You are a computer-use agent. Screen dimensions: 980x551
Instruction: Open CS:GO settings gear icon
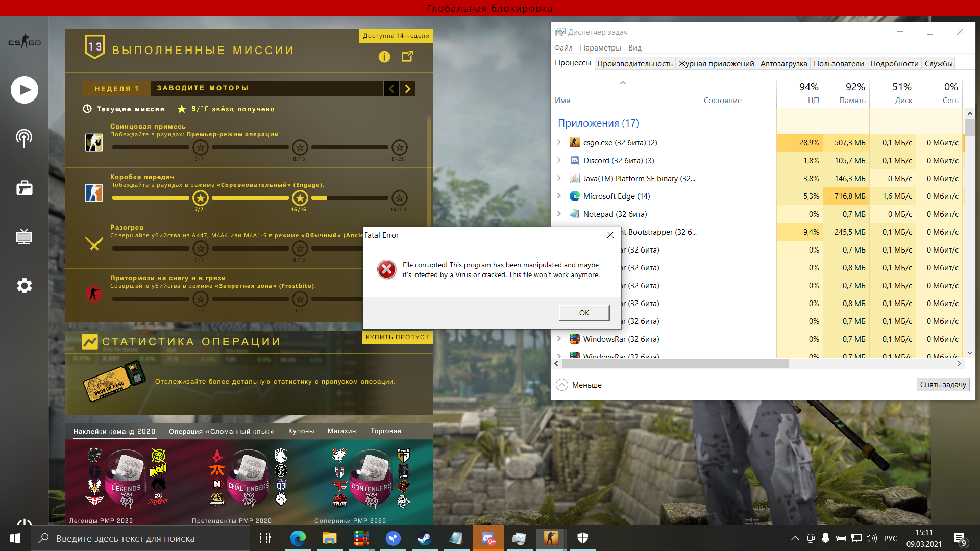coord(24,286)
